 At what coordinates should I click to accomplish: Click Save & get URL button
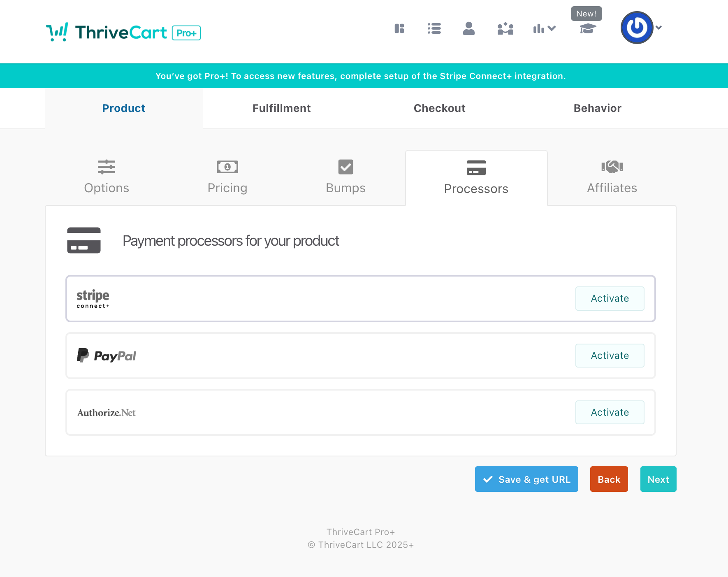tap(526, 479)
